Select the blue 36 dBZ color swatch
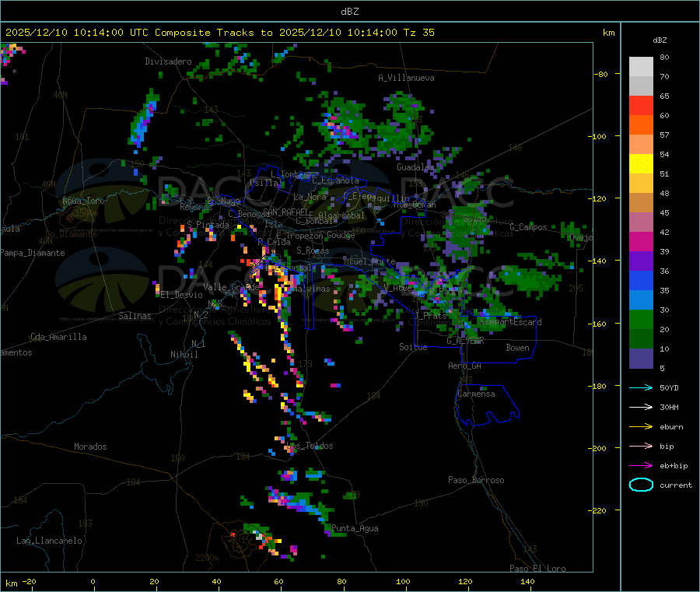 (641, 280)
